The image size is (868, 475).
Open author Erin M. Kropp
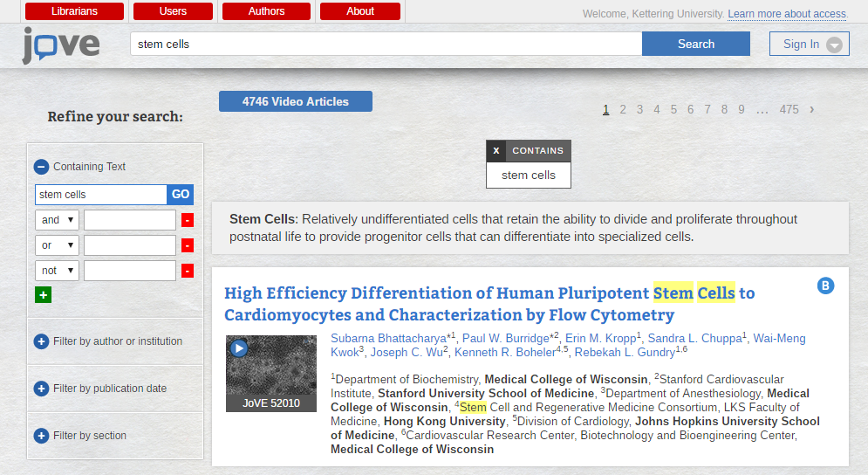pyautogui.click(x=601, y=339)
